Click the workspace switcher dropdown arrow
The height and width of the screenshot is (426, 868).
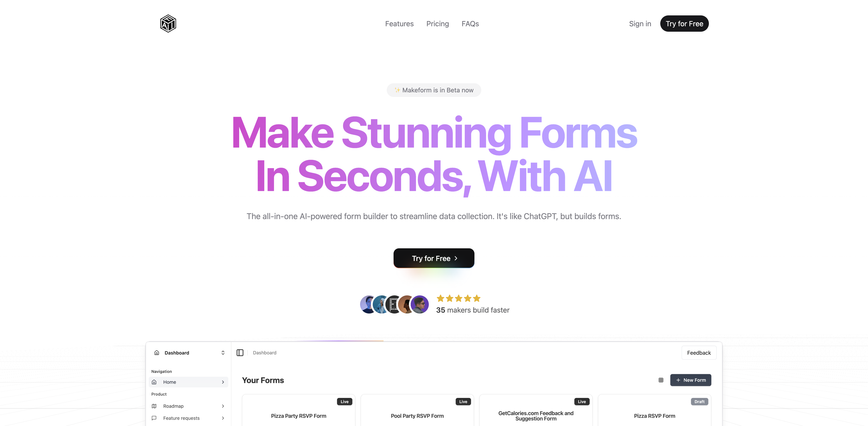pos(222,353)
